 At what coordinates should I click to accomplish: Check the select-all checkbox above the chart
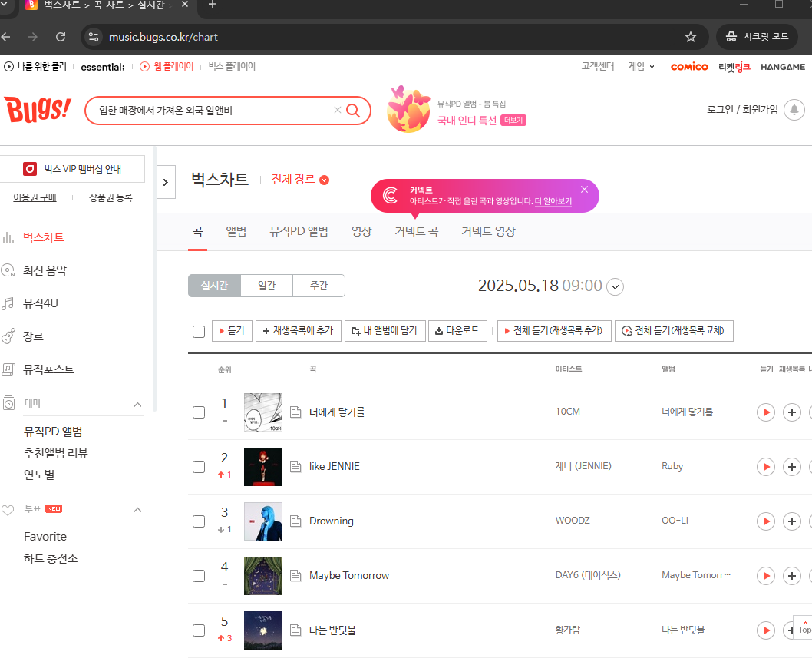(199, 330)
